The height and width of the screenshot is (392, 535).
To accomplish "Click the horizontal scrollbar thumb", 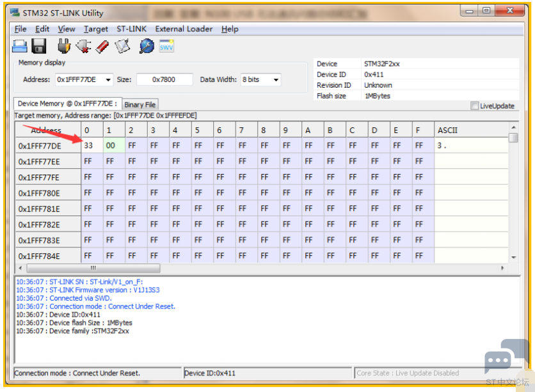I will pyautogui.click(x=93, y=269).
